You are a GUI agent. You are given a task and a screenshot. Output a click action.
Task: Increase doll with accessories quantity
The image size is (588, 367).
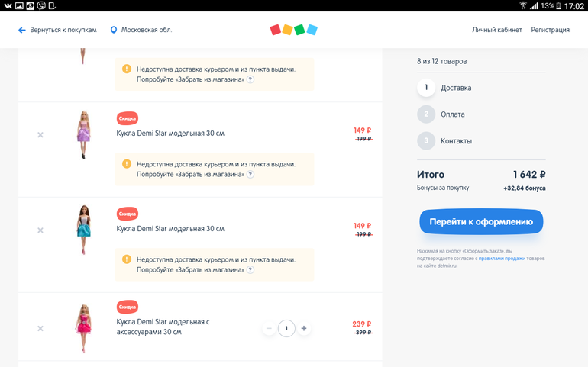tap(304, 329)
